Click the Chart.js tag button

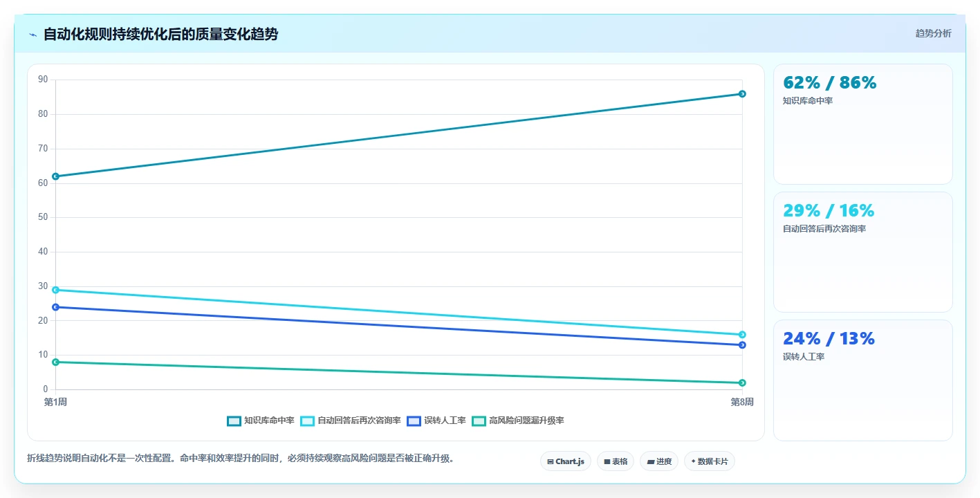pos(565,461)
